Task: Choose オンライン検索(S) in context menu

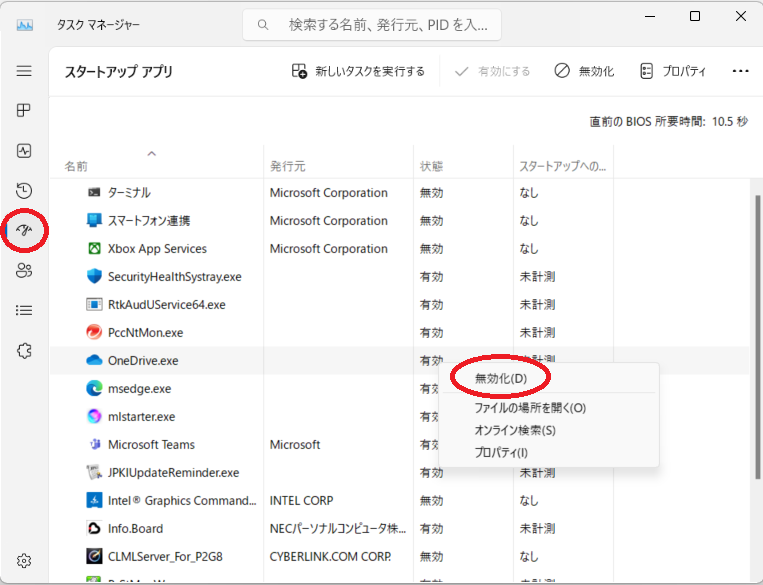Action: click(549, 430)
